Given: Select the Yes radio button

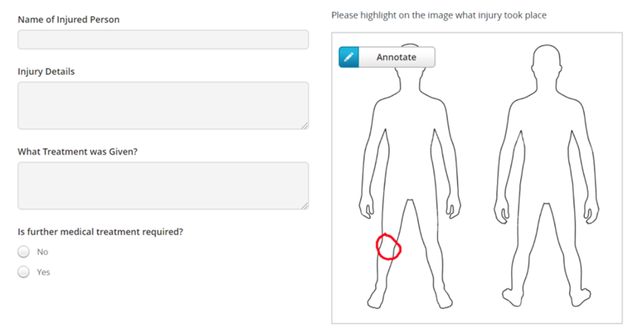Looking at the screenshot, I should coord(24,272).
